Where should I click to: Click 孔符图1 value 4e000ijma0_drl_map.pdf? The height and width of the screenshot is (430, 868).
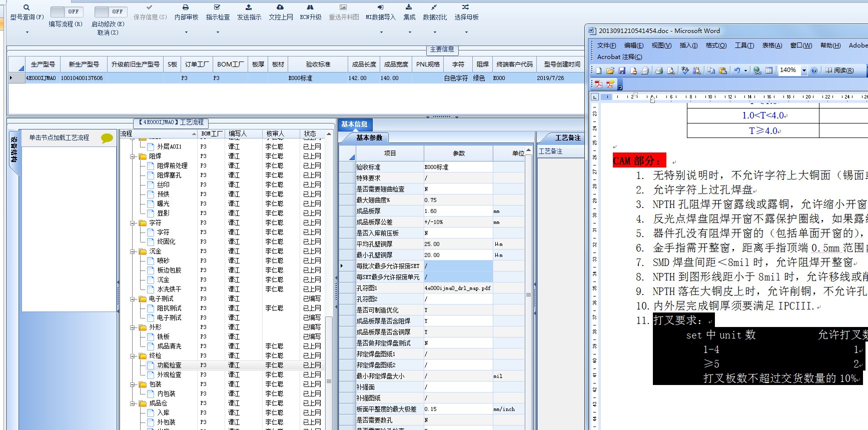pyautogui.click(x=458, y=288)
